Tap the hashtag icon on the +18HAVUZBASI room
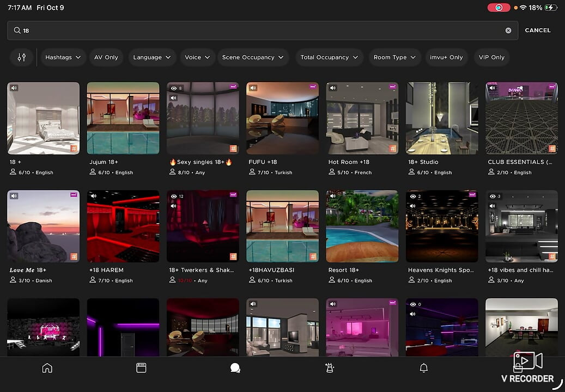 (x=313, y=256)
